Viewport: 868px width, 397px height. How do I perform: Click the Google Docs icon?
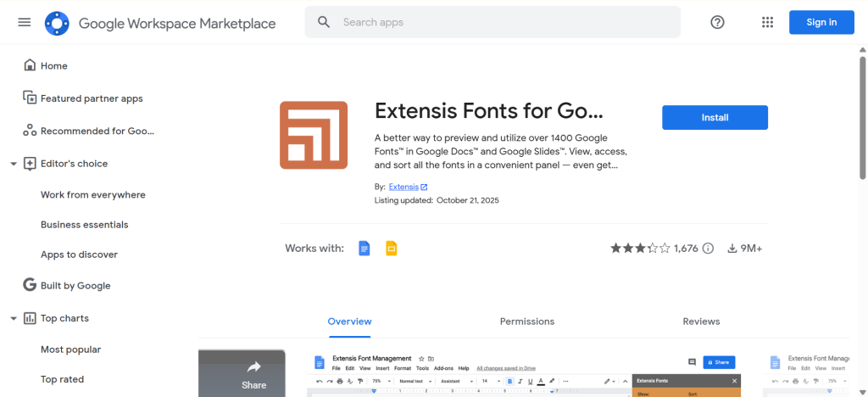(364, 248)
